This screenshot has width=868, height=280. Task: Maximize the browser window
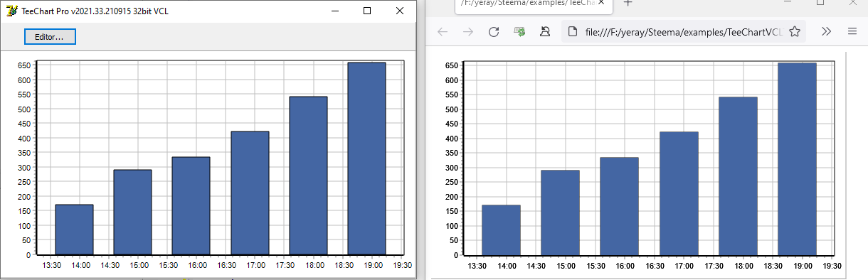pyautogui.click(x=820, y=3)
